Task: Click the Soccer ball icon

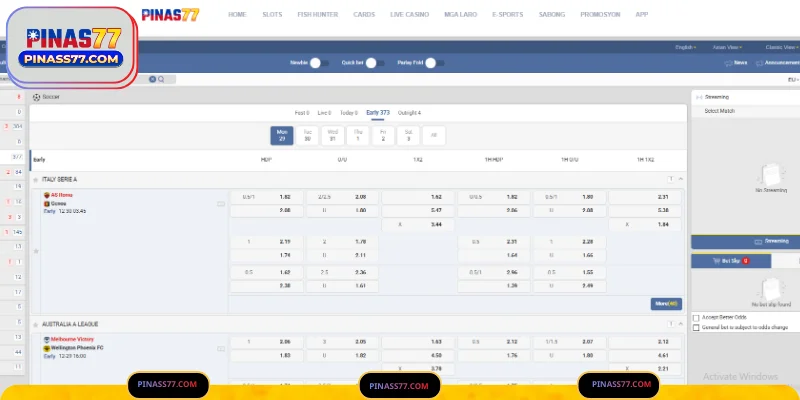Action: click(36, 97)
